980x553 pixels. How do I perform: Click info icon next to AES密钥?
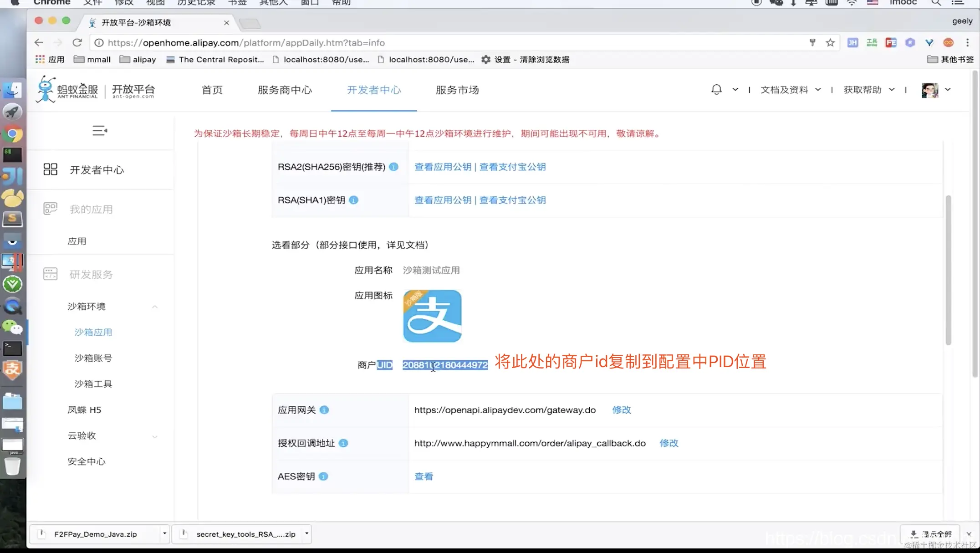point(323,476)
